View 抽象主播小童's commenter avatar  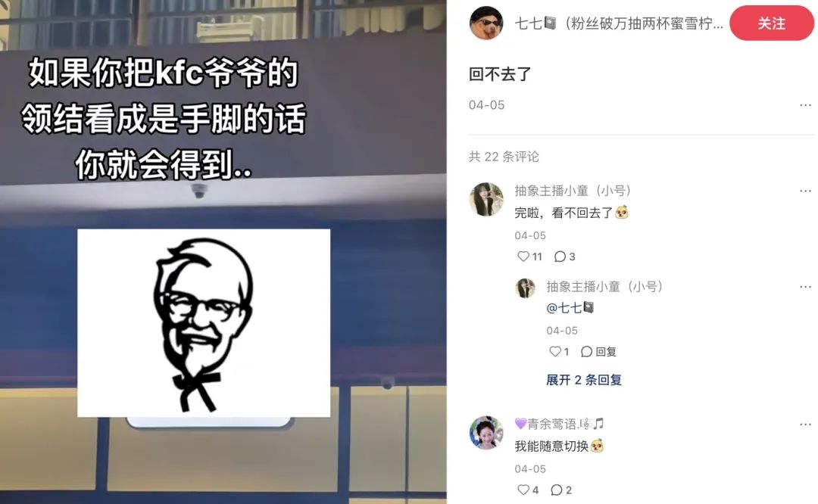[486, 199]
